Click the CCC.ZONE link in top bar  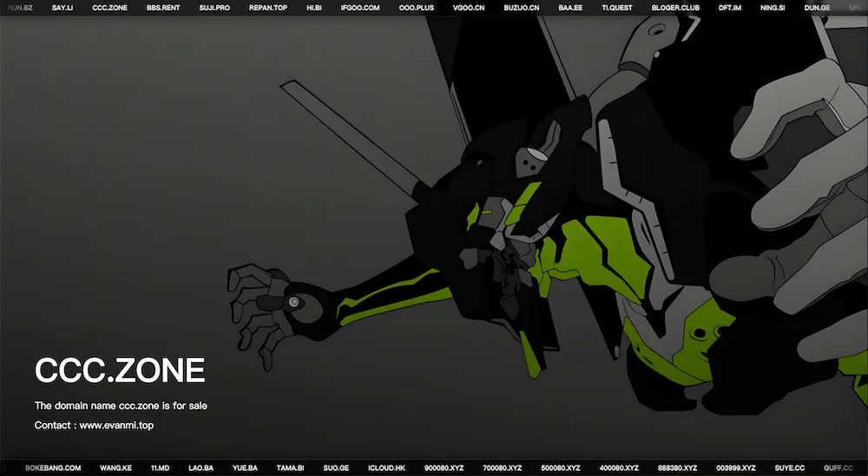pos(109,8)
